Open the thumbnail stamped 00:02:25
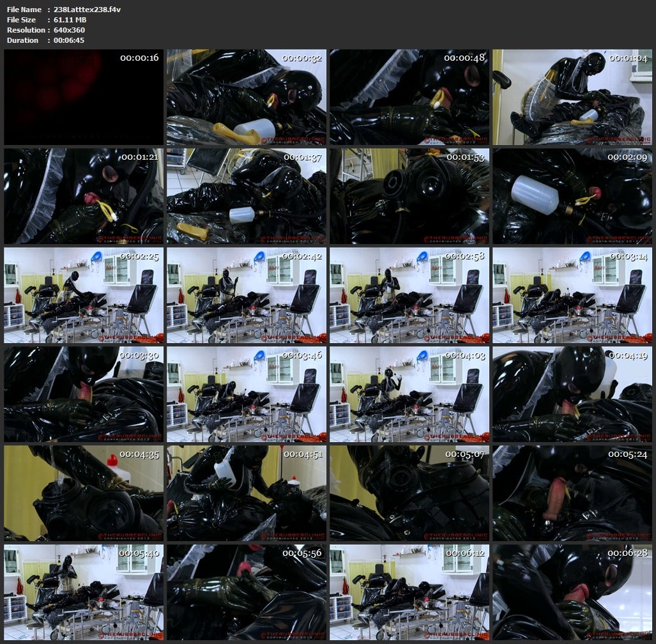Image resolution: width=656 pixels, height=644 pixels. click(84, 295)
